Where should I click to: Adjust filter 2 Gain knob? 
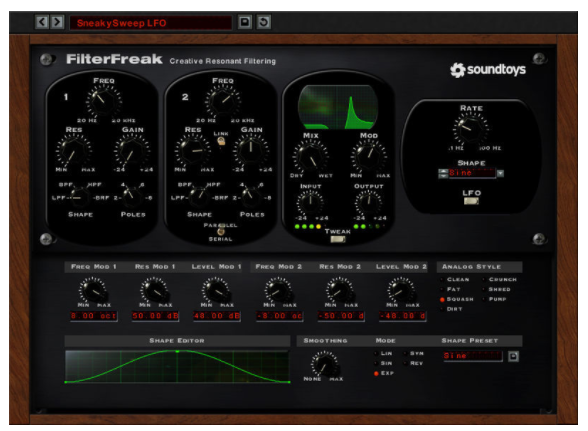pos(251,151)
